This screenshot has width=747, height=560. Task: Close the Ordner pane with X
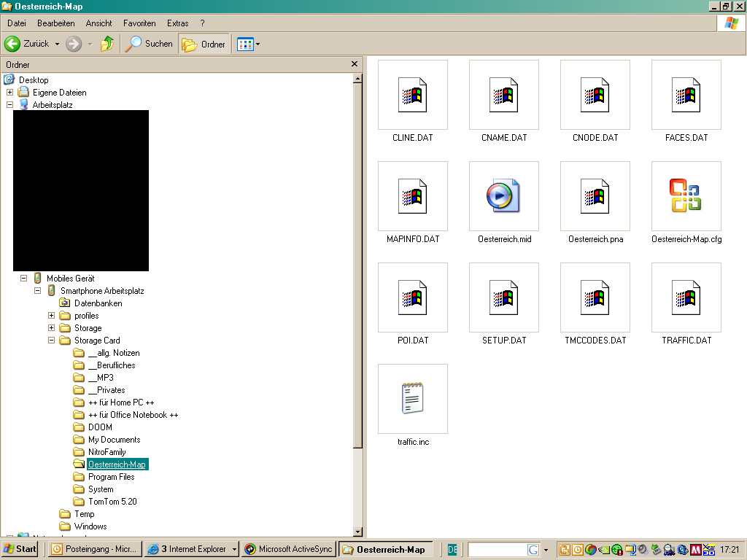point(354,64)
